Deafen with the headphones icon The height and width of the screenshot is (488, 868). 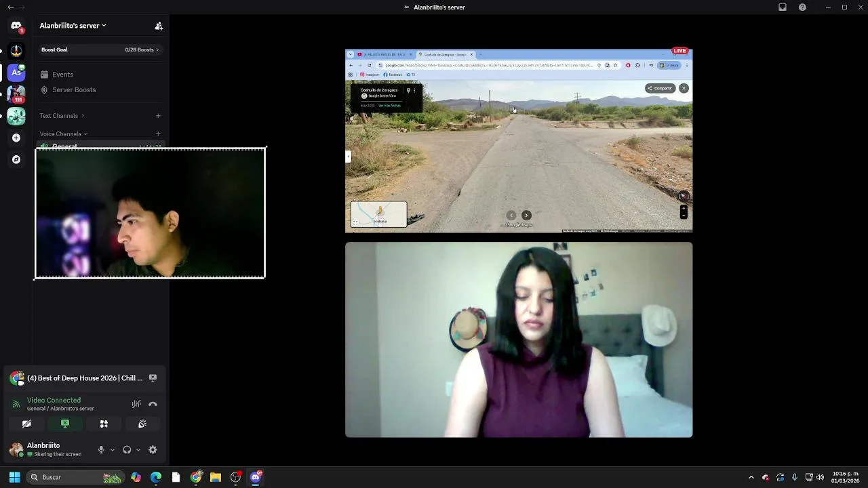pos(127,449)
